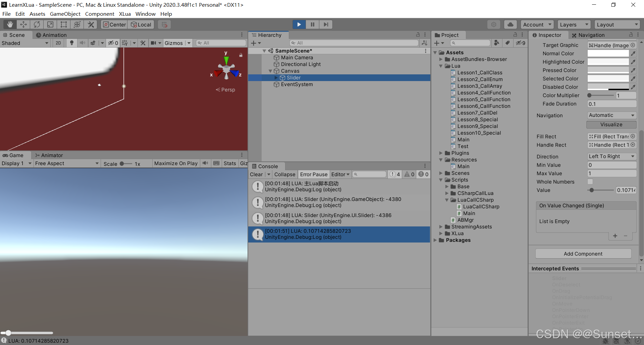
Task: Select ABMgr script in Project
Action: pos(465,220)
